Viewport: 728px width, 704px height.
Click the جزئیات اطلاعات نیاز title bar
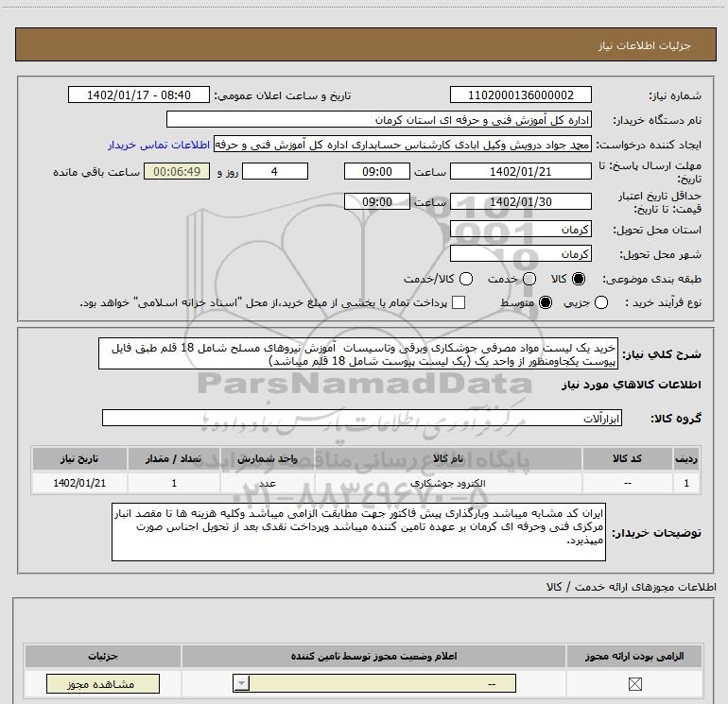pos(366,44)
